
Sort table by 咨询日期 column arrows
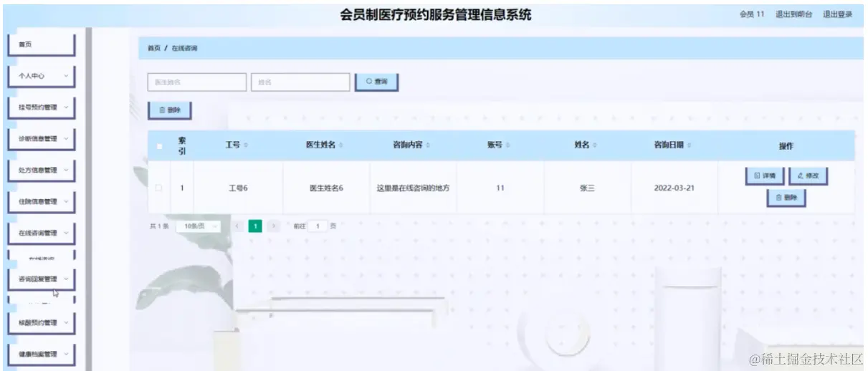[x=689, y=145]
